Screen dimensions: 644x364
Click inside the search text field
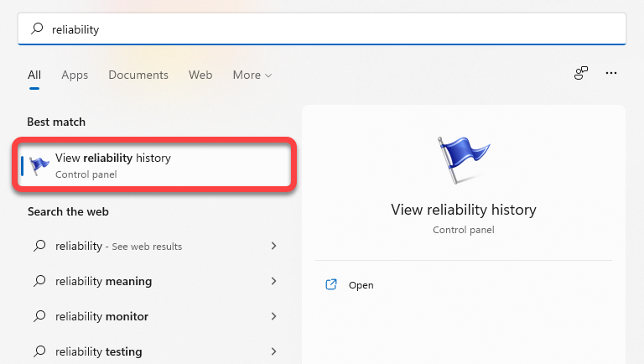coord(335,29)
